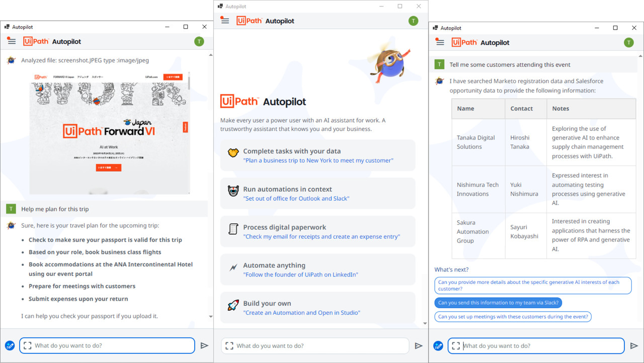Viewport: 644px width, 363px height.
Task: Click send arrow in the Autopilot welcome window
Action: pyautogui.click(x=419, y=346)
